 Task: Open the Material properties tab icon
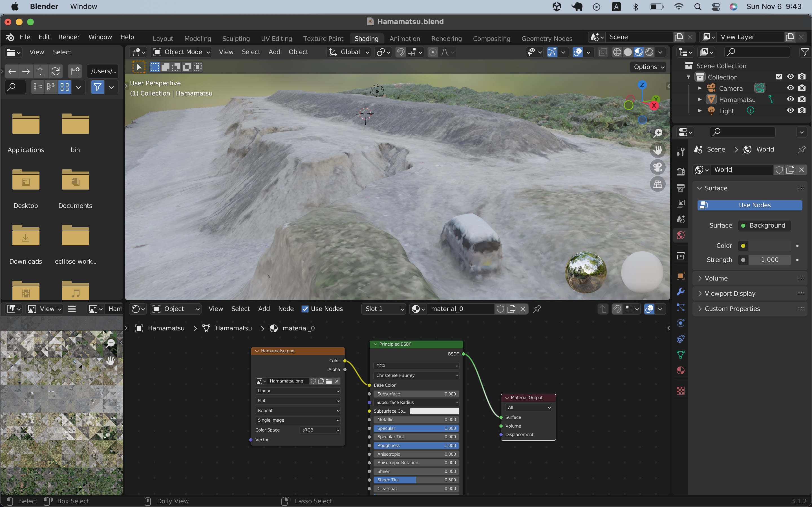(x=680, y=370)
